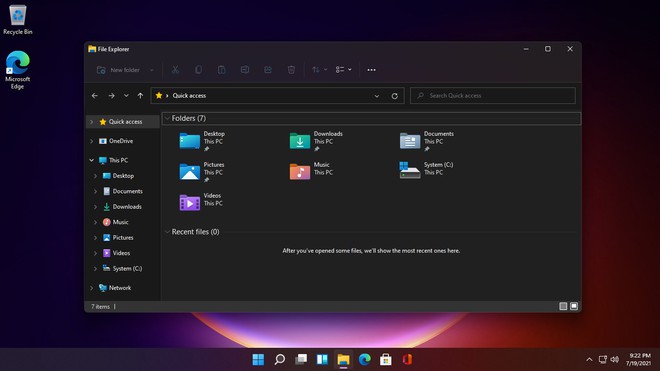Click the Search Quick access field
Viewport: 660px width, 371px height.
[493, 96]
